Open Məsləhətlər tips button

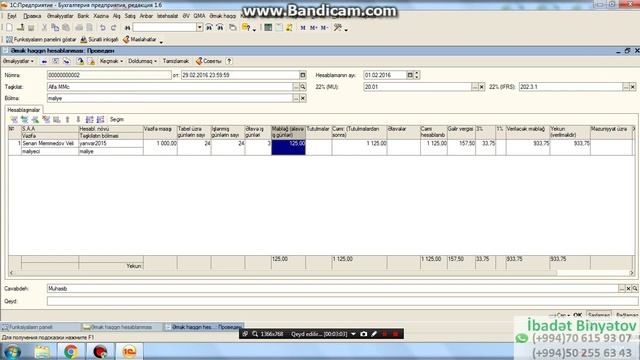point(140,40)
